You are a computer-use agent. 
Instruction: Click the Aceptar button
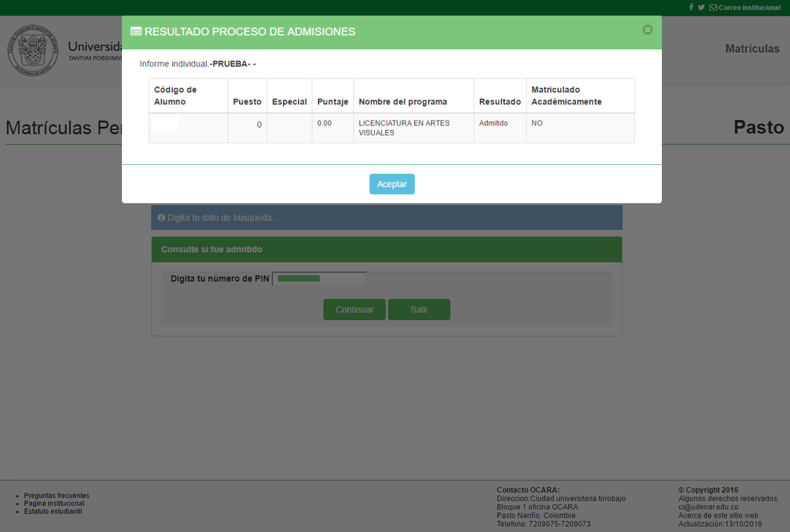click(x=392, y=184)
